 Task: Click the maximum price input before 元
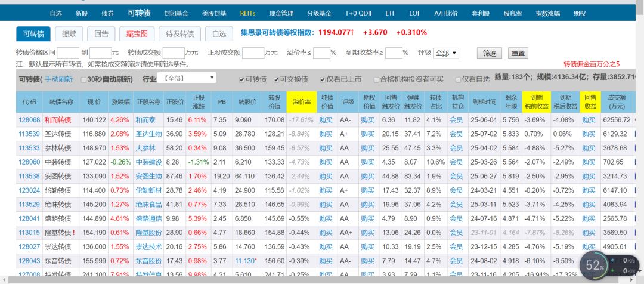101,53
